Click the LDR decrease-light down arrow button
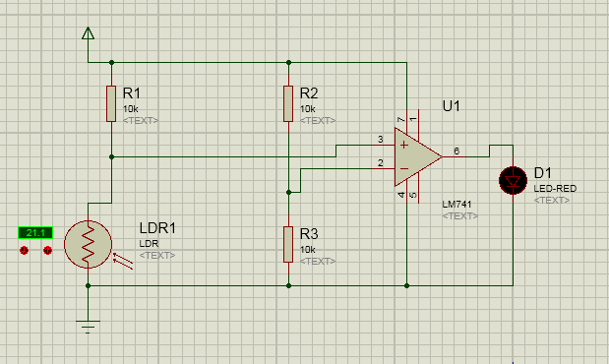Screen dimensions: 609x364 24,250
